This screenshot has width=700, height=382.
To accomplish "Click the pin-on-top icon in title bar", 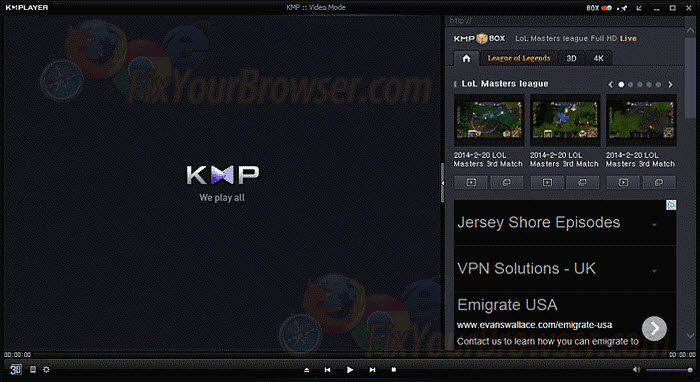I will pyautogui.click(x=623, y=8).
